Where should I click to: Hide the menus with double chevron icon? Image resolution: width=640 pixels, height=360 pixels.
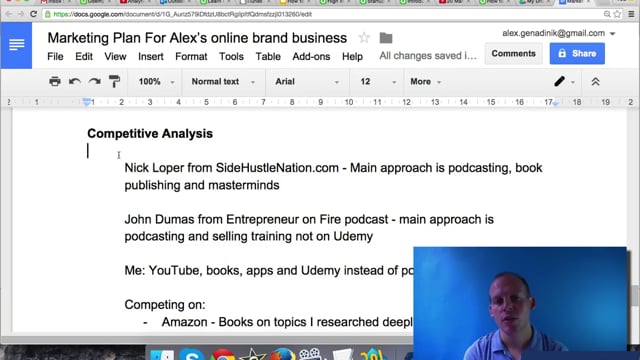pos(596,81)
